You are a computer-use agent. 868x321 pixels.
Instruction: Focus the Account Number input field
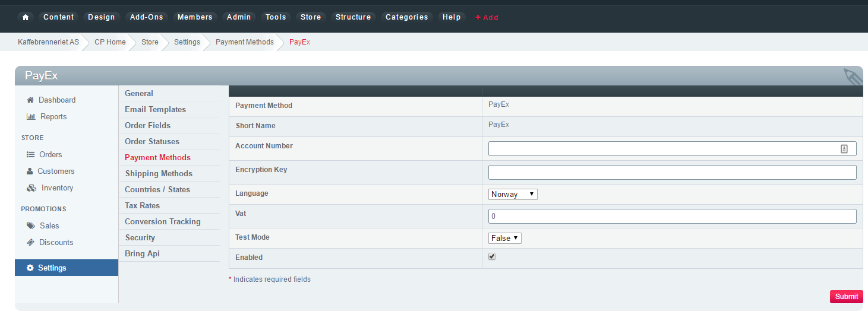point(672,149)
